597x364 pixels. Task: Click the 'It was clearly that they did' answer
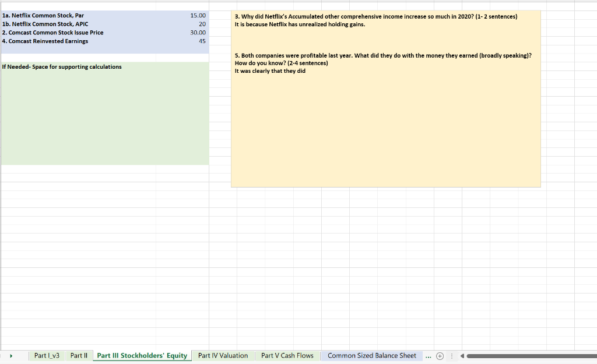click(270, 71)
